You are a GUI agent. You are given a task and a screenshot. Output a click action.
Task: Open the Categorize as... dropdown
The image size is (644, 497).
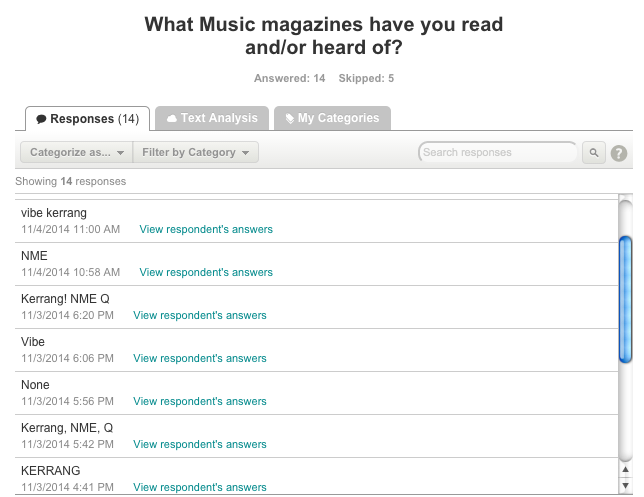[x=76, y=152]
